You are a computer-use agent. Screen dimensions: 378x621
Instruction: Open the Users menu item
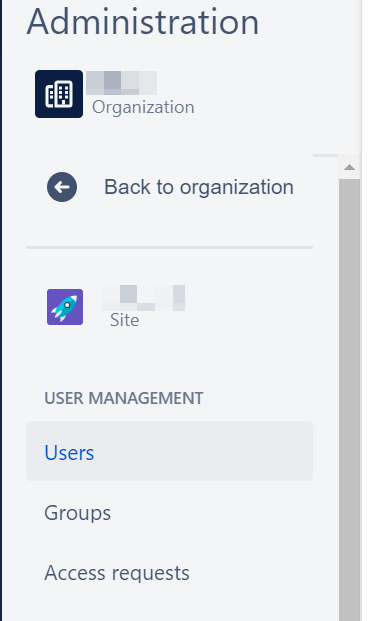point(170,451)
